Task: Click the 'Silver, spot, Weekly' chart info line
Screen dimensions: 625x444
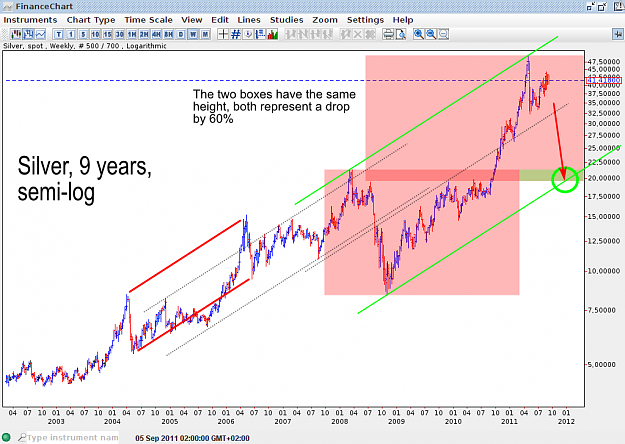Action: (85, 46)
